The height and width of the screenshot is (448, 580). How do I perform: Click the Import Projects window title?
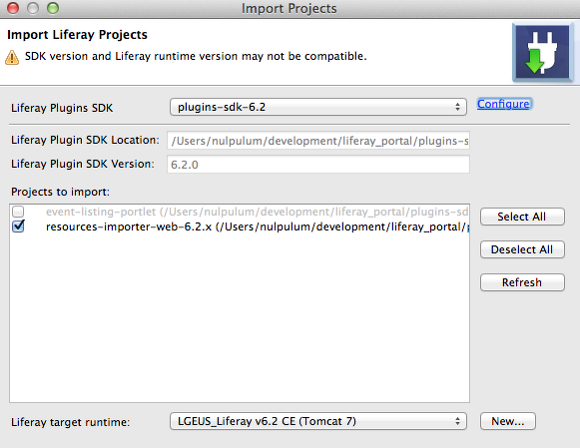[x=289, y=9]
